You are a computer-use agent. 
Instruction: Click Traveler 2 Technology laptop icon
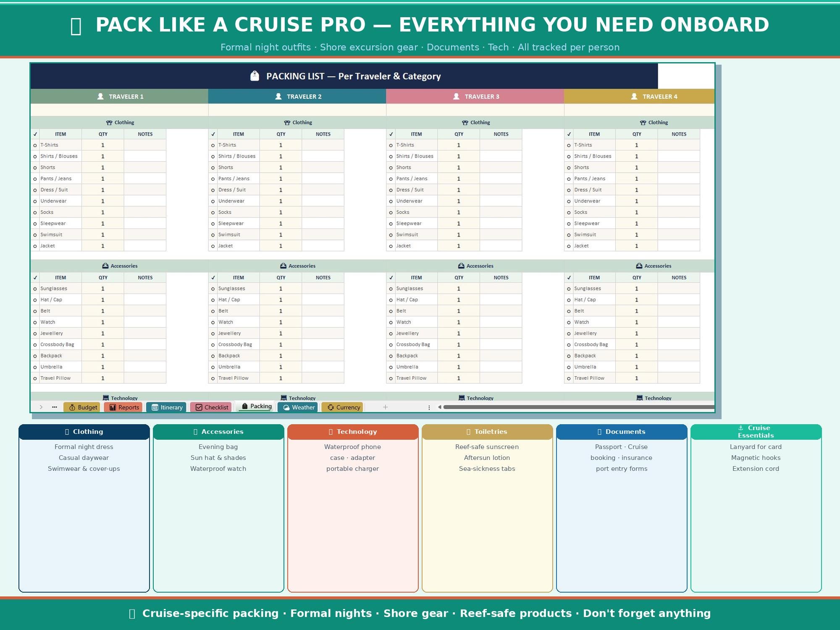pos(283,398)
